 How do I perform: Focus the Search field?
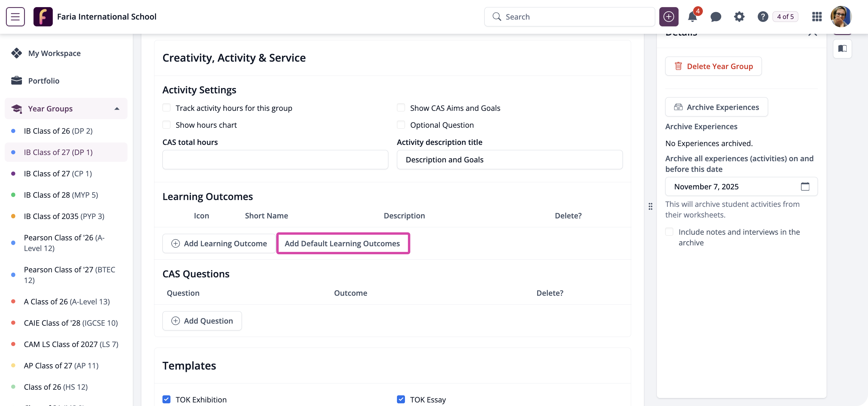(569, 17)
